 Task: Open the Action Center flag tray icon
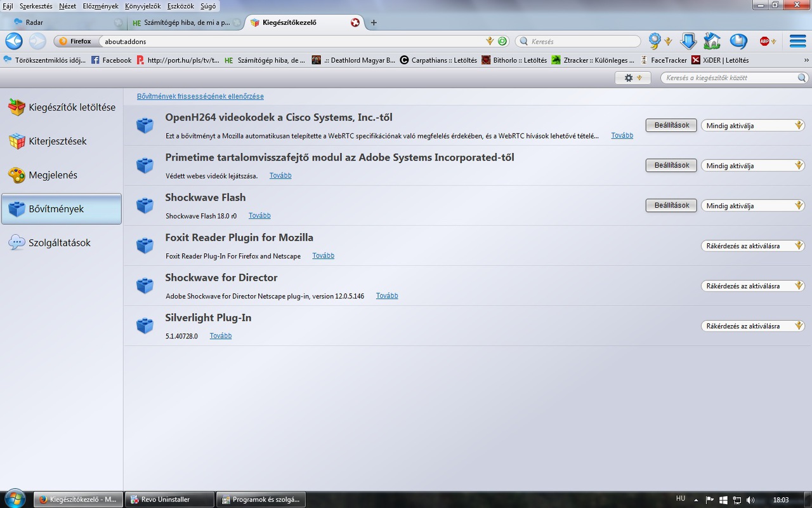710,500
